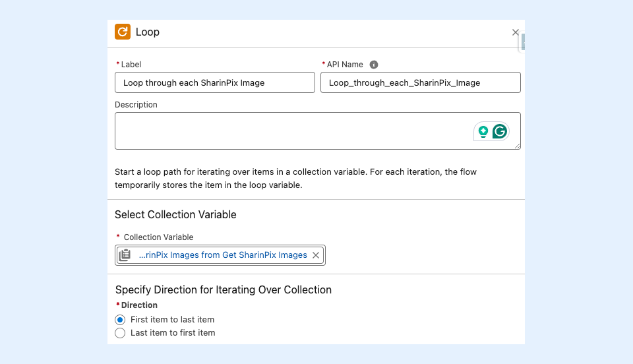
Task: Open the API Name info tooltip icon
Action: [x=374, y=65]
